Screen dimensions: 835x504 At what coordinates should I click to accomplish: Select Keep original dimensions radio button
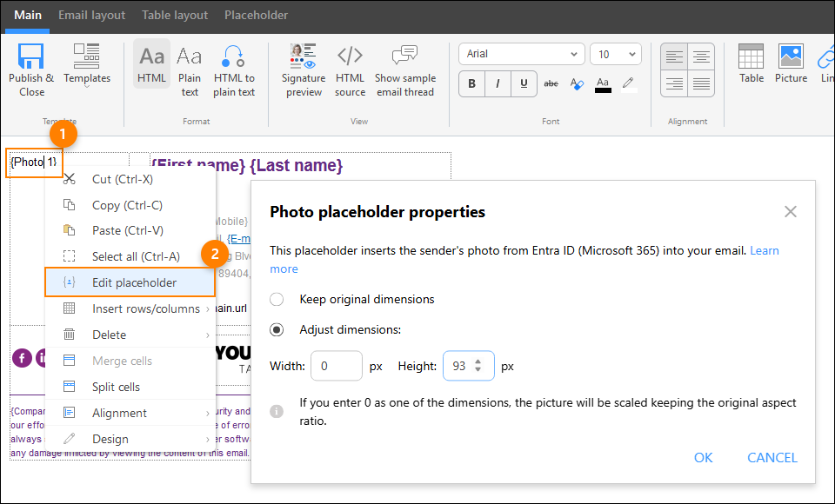[277, 299]
